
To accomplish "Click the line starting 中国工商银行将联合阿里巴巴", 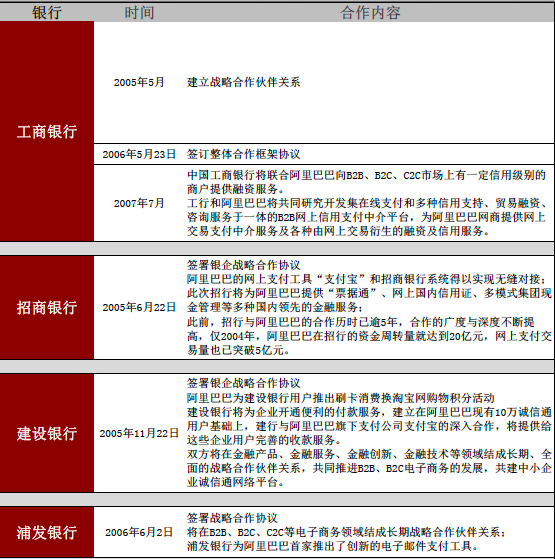I will tap(366, 175).
